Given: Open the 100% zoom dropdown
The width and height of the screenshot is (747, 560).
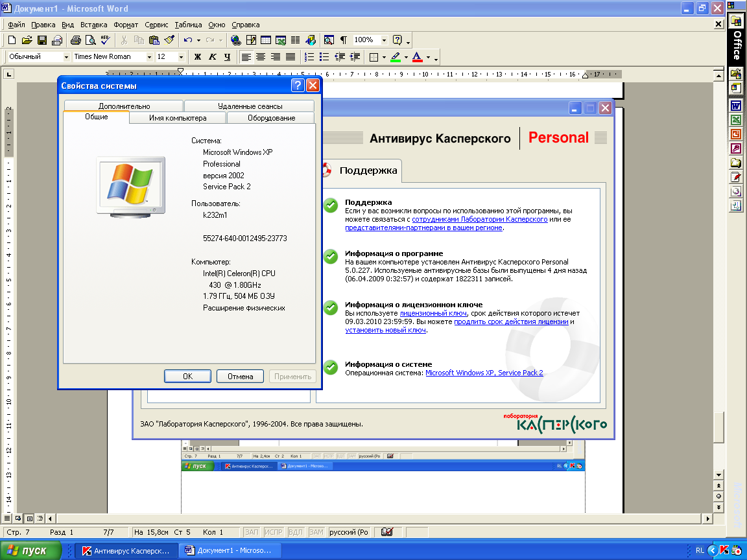Looking at the screenshot, I should (x=384, y=40).
